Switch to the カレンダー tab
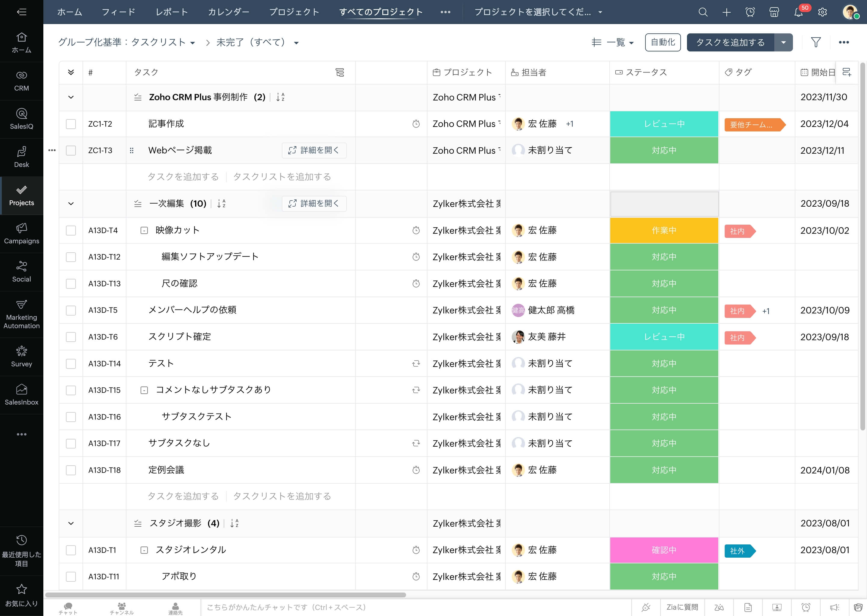867x616 pixels. click(228, 12)
